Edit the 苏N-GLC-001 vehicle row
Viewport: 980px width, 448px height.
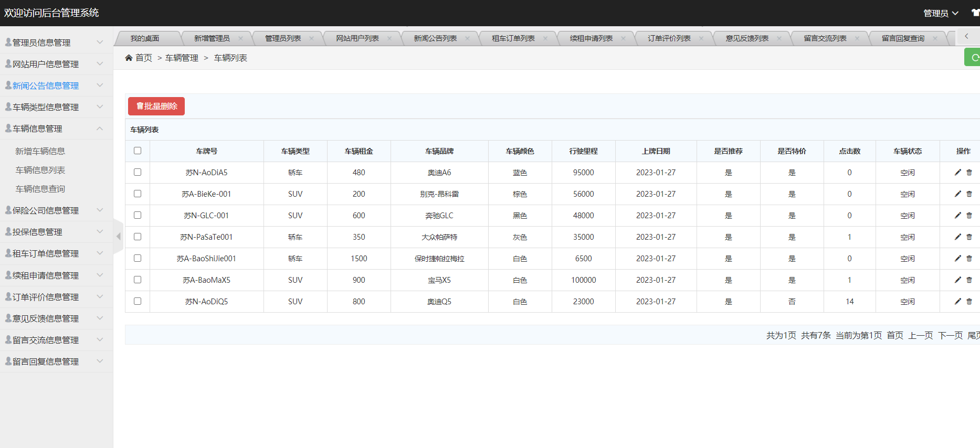957,215
